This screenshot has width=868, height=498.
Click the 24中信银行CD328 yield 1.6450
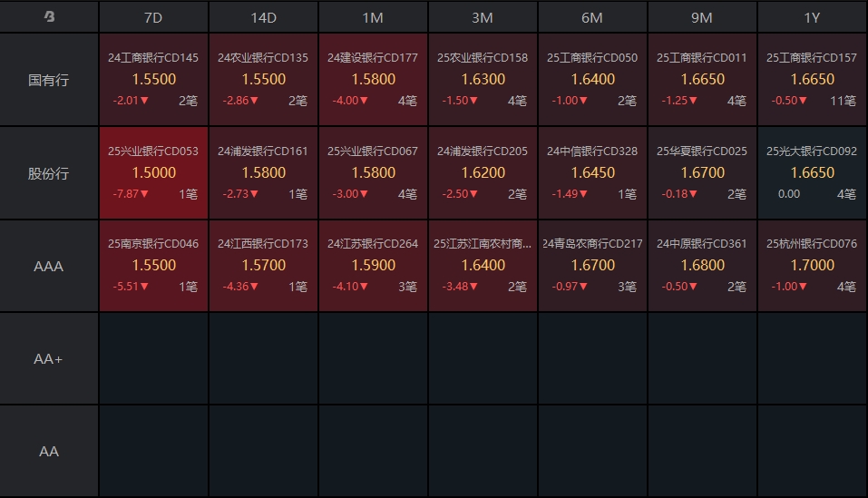592,172
